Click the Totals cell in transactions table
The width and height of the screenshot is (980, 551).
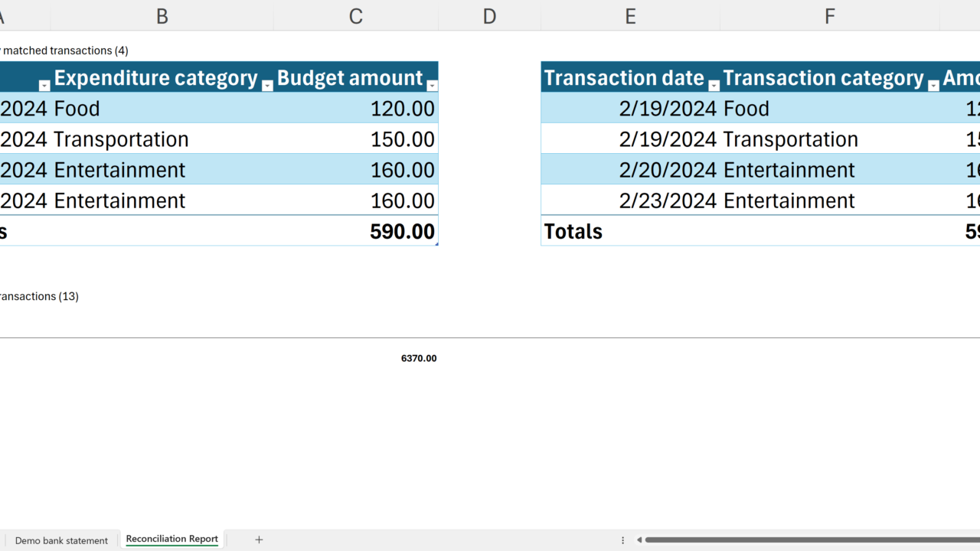[x=573, y=231]
